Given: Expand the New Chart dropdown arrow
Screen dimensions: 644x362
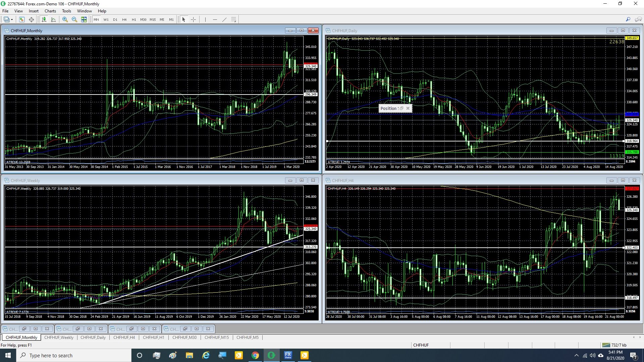Looking at the screenshot, I should [x=12, y=19].
